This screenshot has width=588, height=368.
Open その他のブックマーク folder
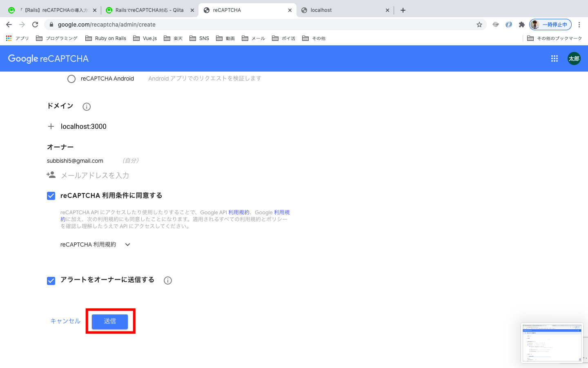(555, 38)
